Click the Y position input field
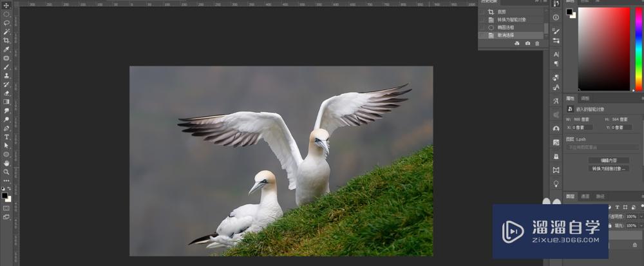 click(x=621, y=128)
